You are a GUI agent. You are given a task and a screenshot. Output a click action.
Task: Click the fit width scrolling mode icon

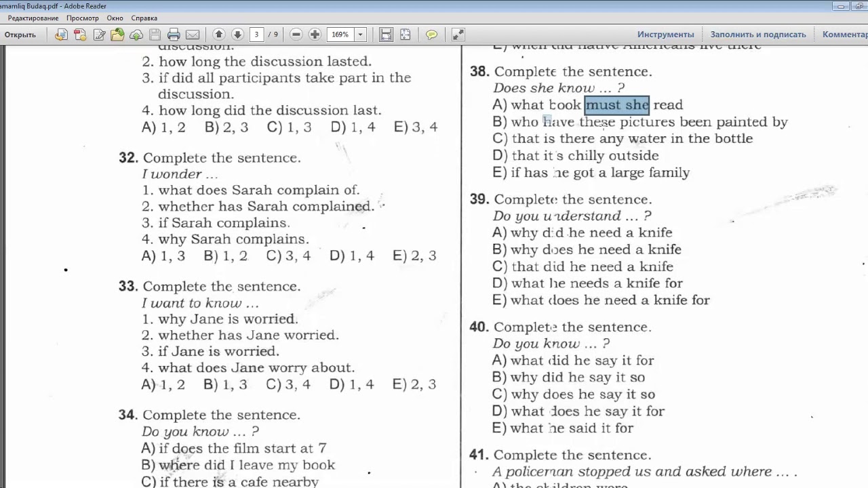386,35
